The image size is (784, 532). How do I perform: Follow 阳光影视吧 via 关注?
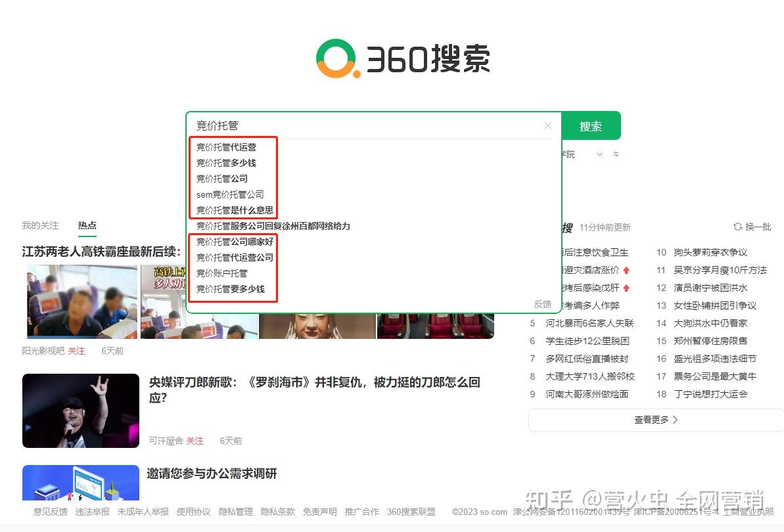[76, 351]
